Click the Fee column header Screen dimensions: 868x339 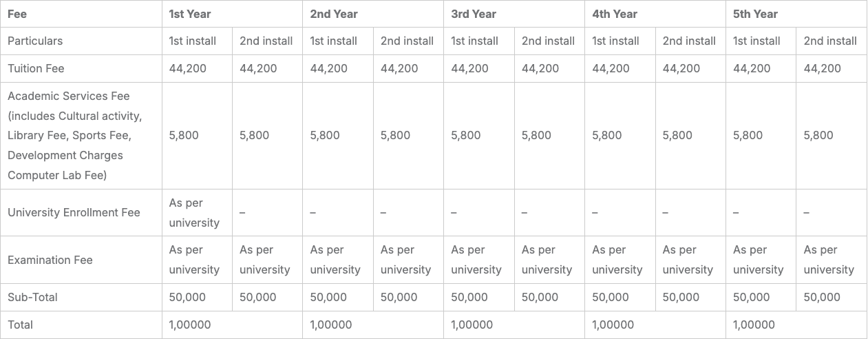[17, 14]
